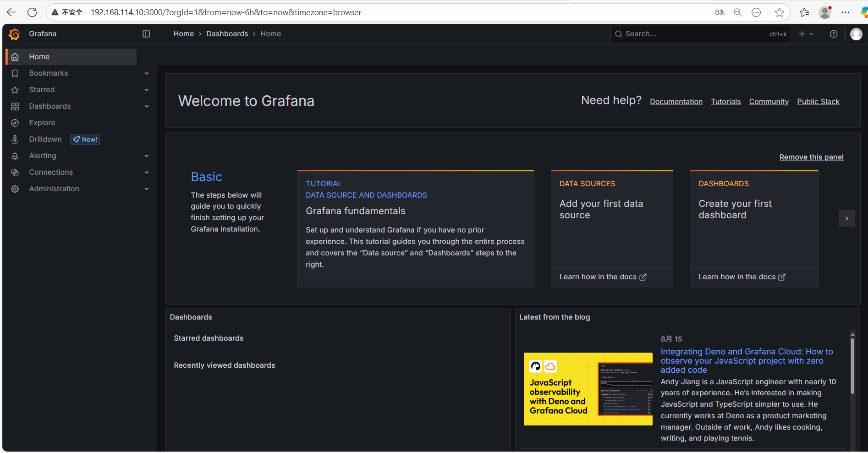Screen dimensions: 868x453
Task: Open Explore from the sidebar
Action: pyautogui.click(x=42, y=123)
